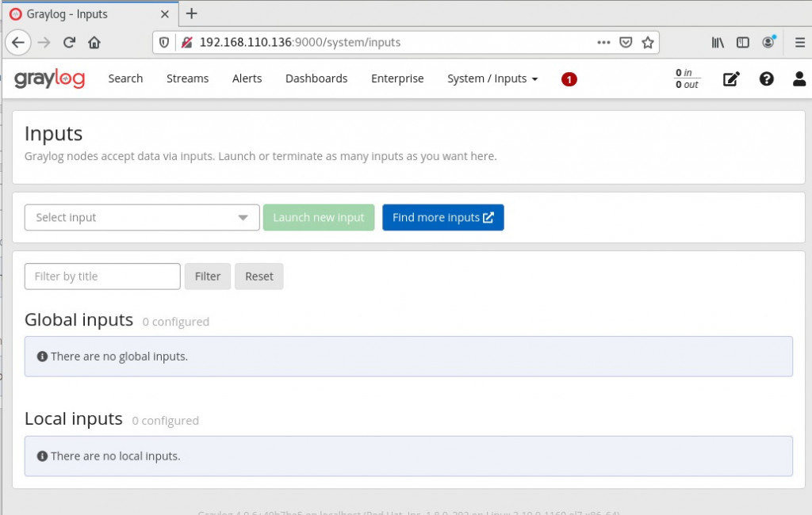The image size is (812, 515).
Task: Open the browser home page icon
Action: point(94,43)
